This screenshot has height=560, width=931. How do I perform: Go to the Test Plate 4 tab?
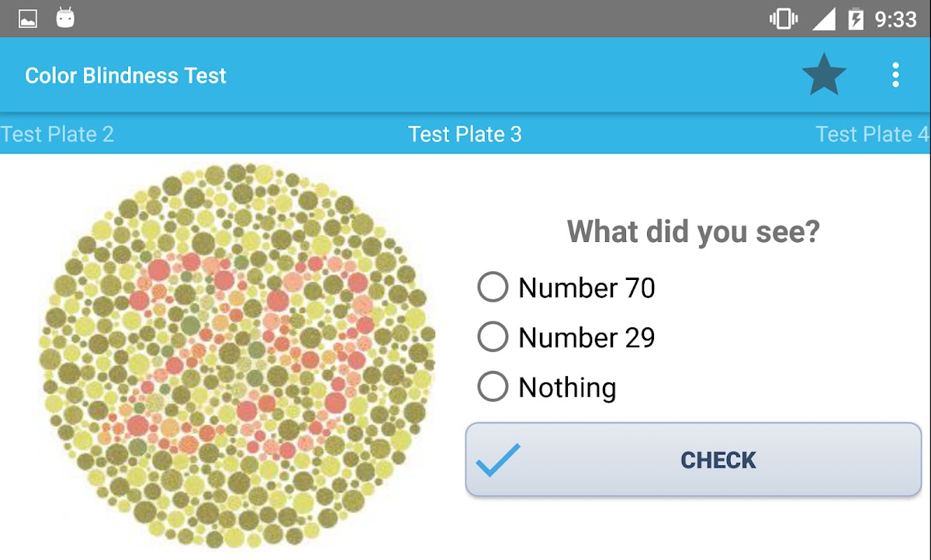tap(872, 134)
